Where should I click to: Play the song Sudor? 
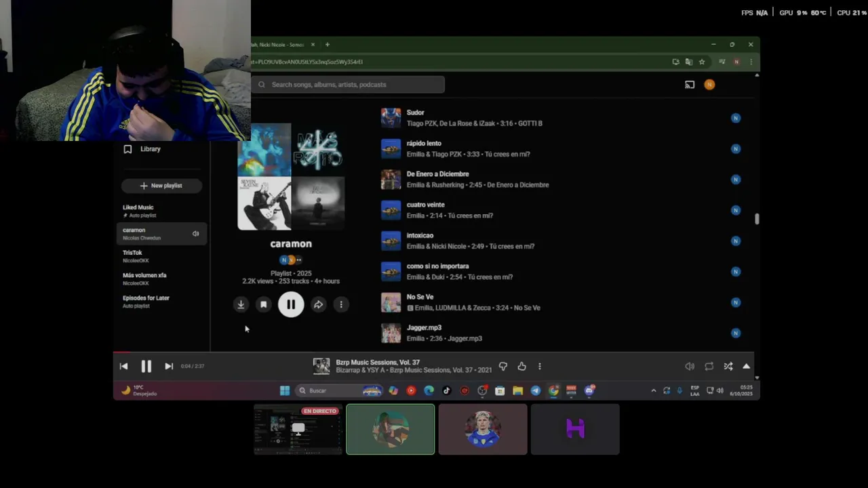click(415, 113)
